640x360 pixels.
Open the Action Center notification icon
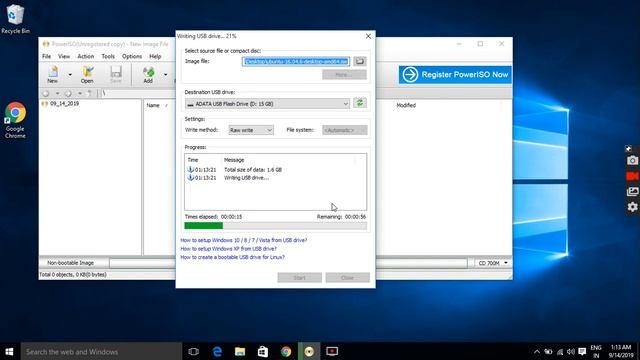click(x=582, y=351)
